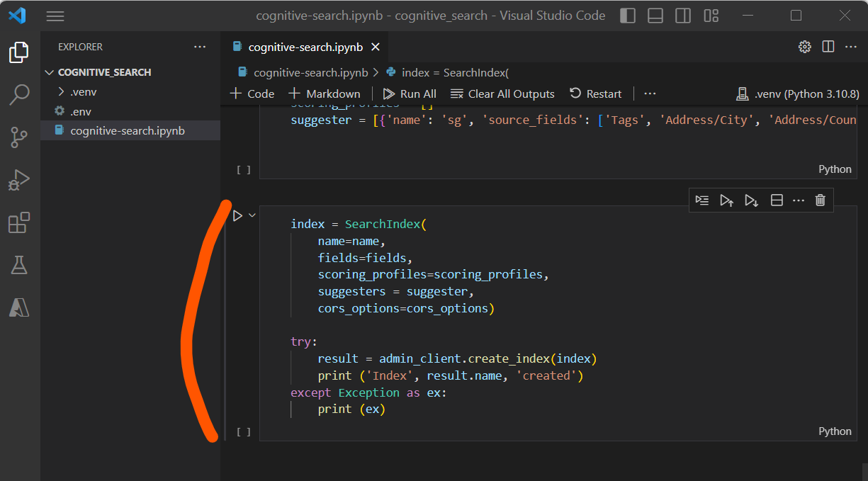Close the cognitive-search.ipynb tab

376,47
